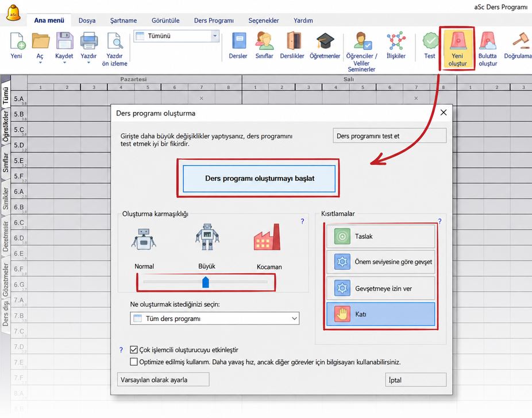Enable Optimize edilmiş kullanım checkbox

point(134,362)
